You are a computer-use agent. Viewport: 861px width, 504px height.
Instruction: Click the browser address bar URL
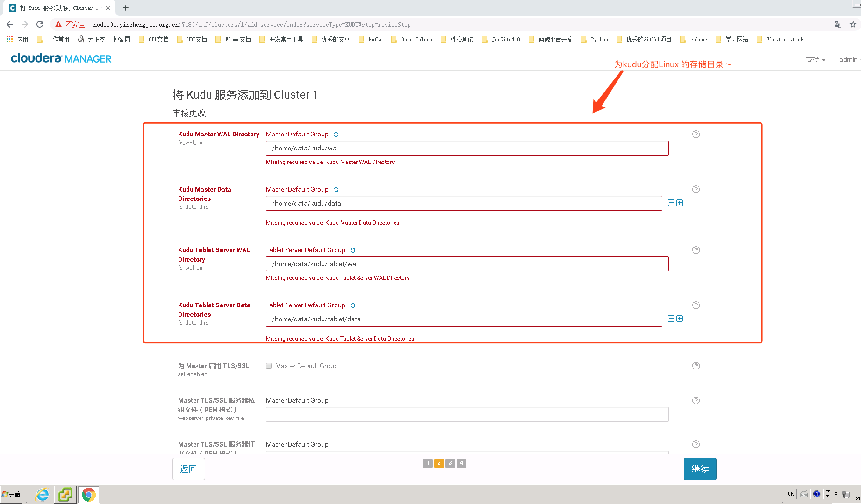tap(251, 24)
